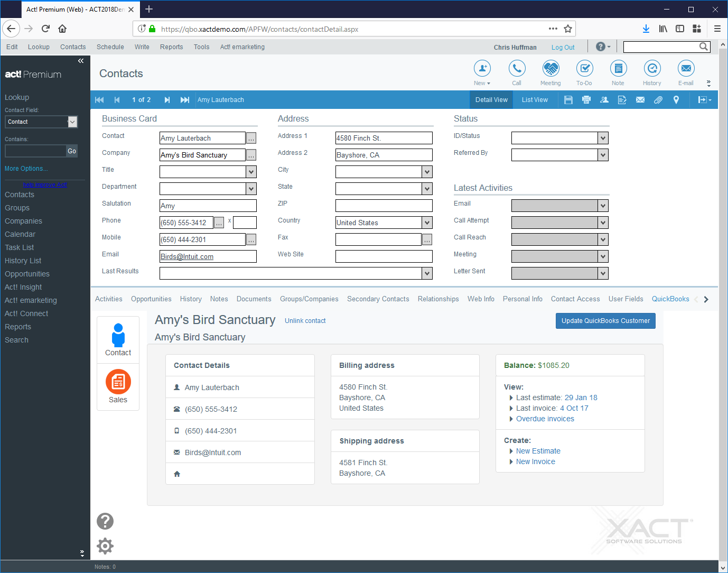Open the Reports menu
The image size is (728, 573).
172,47
